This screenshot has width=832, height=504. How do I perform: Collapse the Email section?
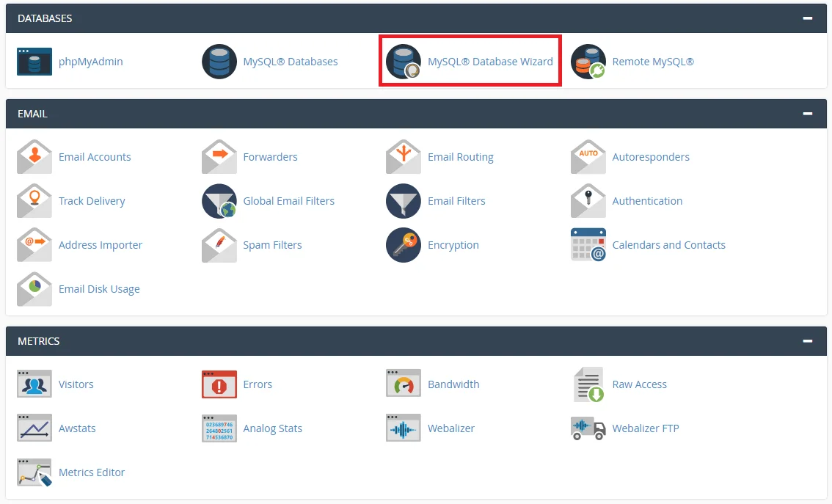[x=808, y=114]
